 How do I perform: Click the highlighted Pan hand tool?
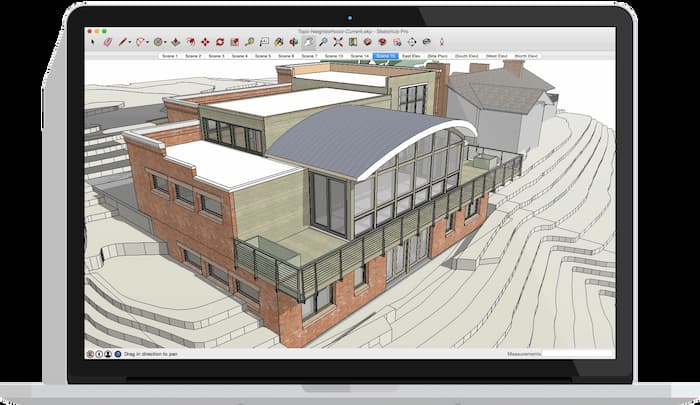click(308, 42)
